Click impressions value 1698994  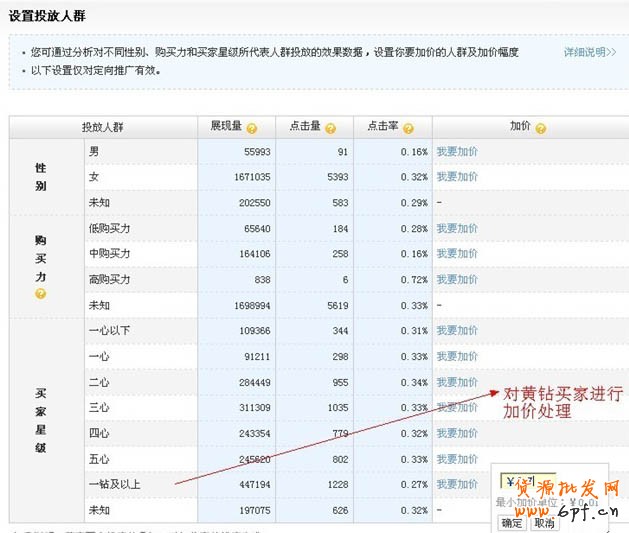pos(252,306)
